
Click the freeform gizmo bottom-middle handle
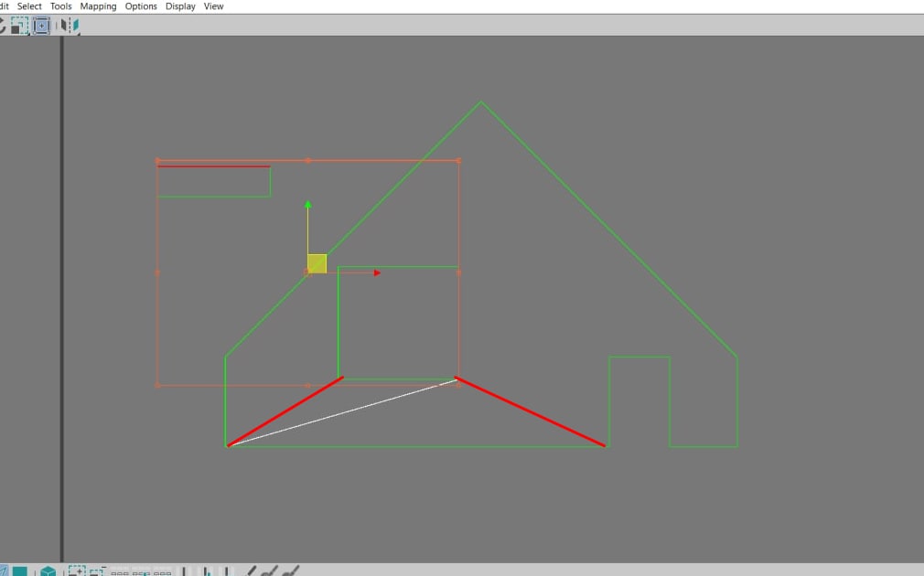pos(307,385)
